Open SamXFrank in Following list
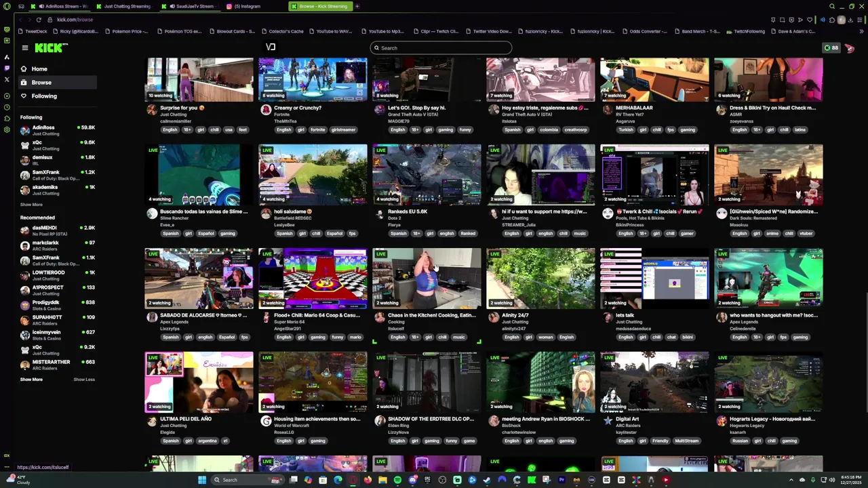This screenshot has width=868, height=488. pos(57,175)
